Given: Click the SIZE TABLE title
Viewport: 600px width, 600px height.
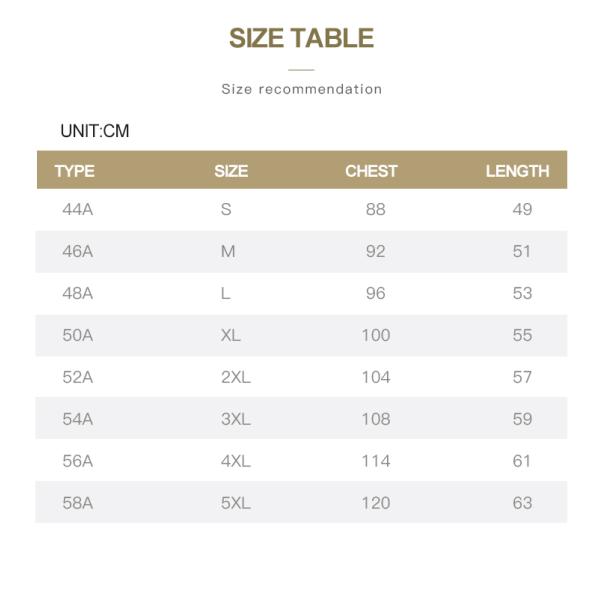Looking at the screenshot, I should 301,39.
